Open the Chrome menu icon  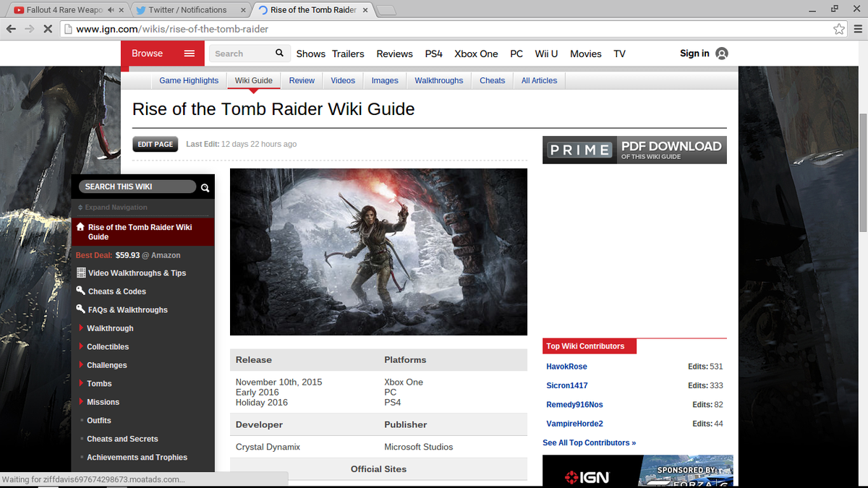click(857, 29)
